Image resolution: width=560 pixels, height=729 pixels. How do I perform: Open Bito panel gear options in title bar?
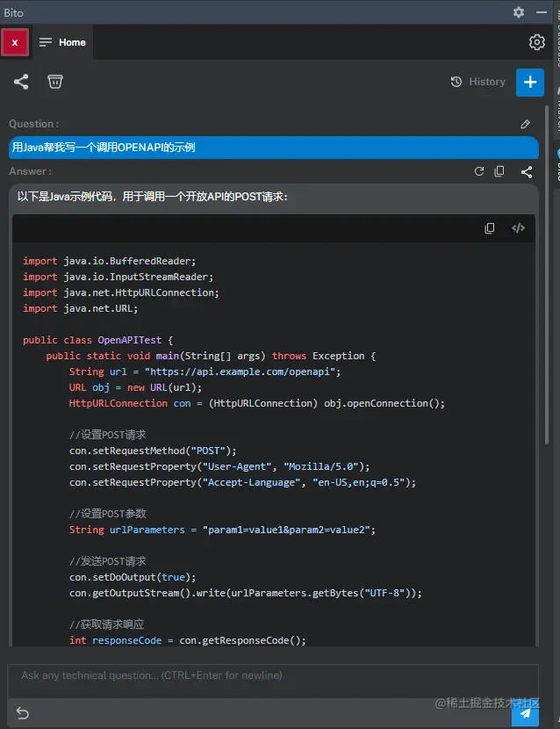519,12
